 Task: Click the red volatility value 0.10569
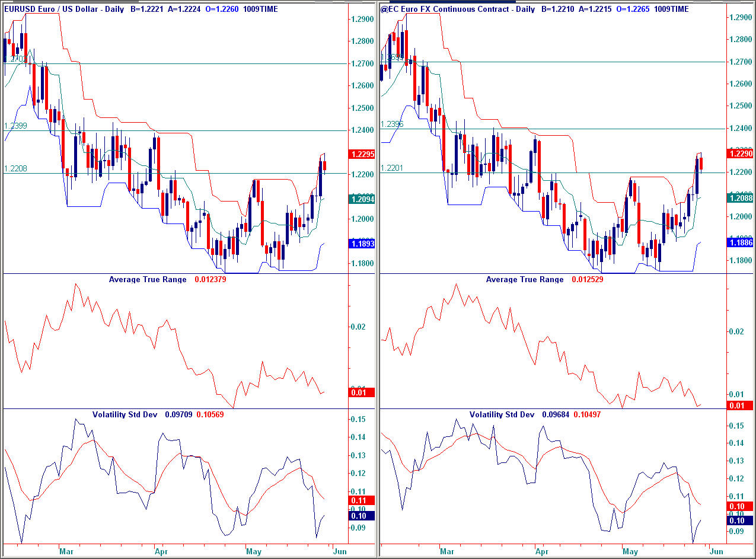(x=210, y=414)
